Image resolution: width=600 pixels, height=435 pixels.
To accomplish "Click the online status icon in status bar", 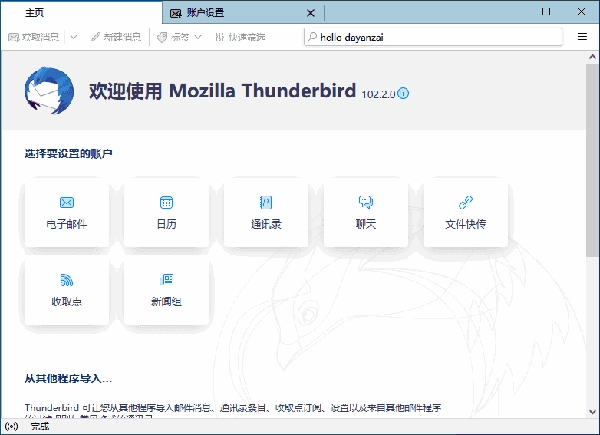I will point(12,426).
